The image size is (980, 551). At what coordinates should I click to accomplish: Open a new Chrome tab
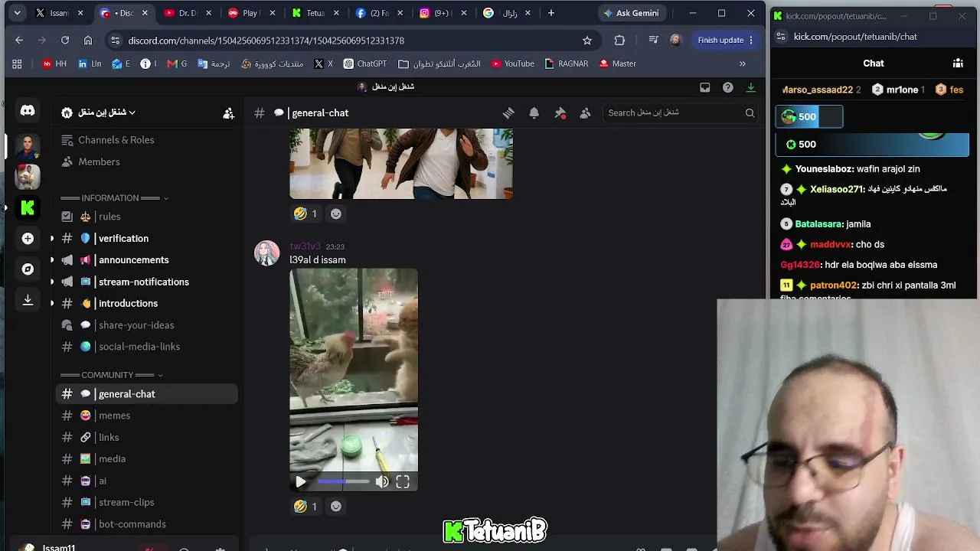coord(550,13)
